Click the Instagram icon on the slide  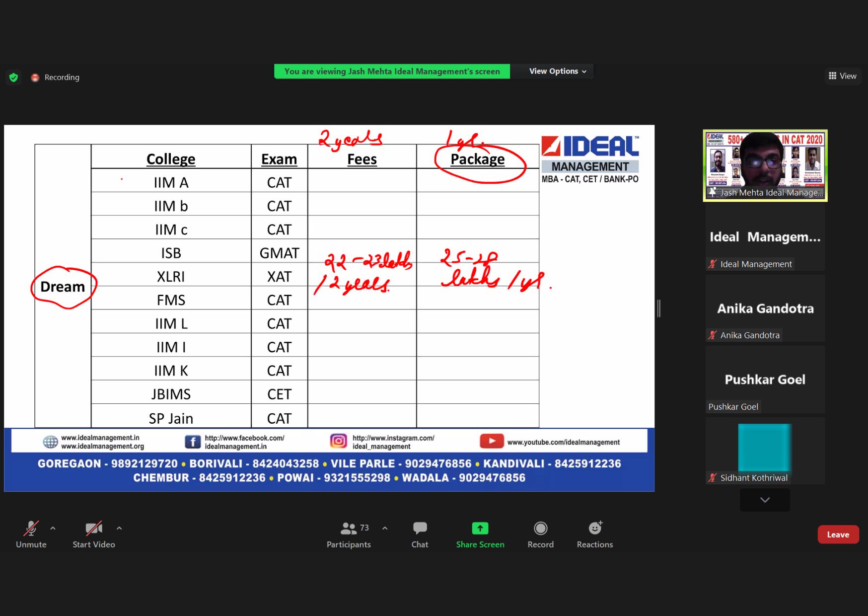339,441
